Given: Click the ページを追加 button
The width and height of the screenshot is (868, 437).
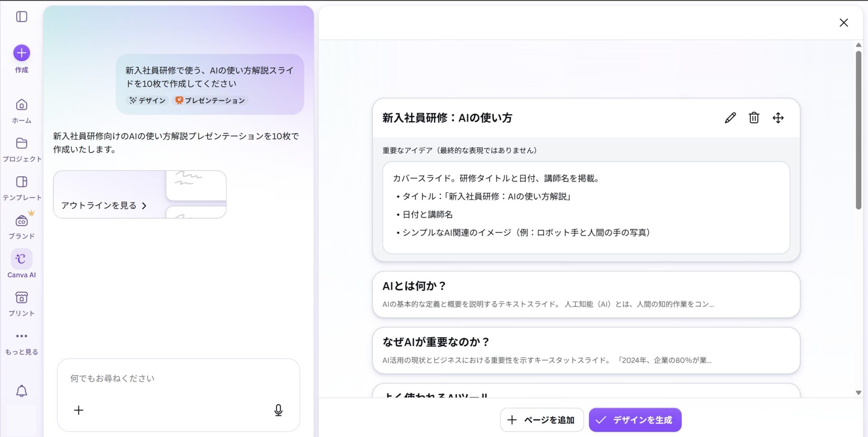Looking at the screenshot, I should pos(542,420).
